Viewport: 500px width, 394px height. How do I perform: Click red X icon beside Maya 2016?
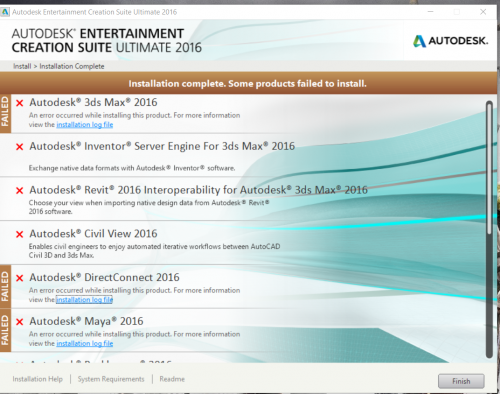tap(20, 322)
